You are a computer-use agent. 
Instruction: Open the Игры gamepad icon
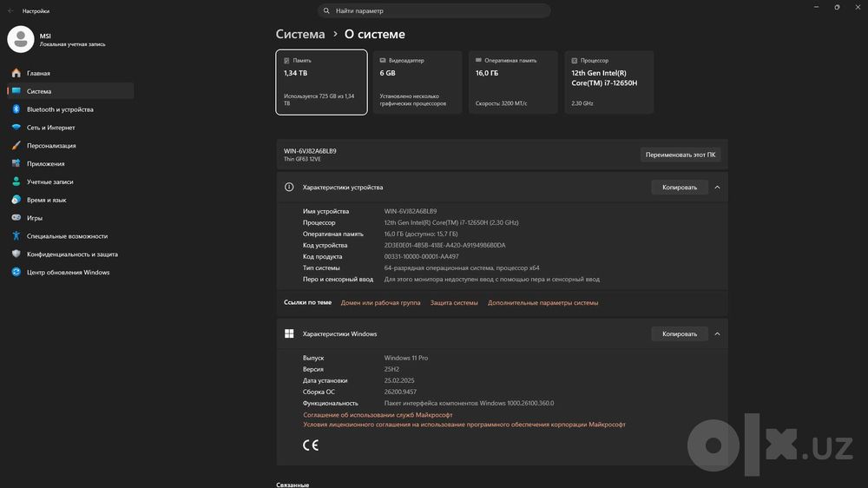tap(16, 218)
